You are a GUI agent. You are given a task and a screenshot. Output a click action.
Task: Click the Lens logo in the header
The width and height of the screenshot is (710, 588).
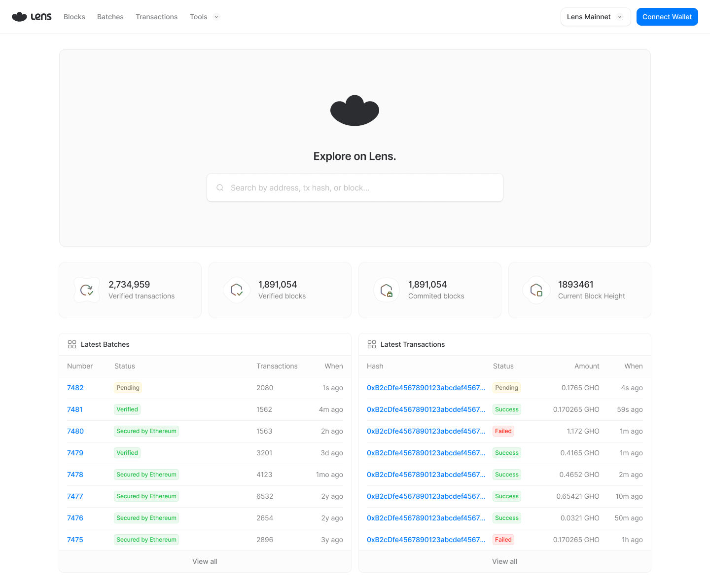(x=32, y=17)
